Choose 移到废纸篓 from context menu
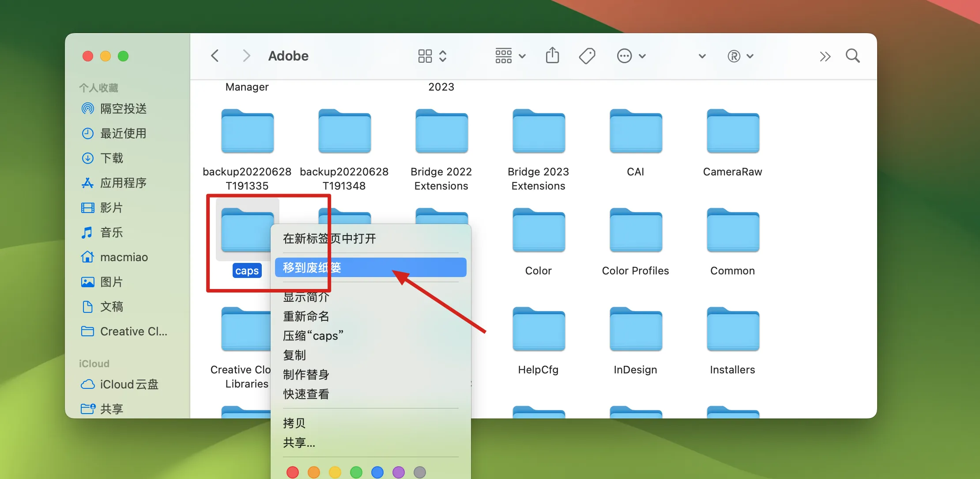Image resolution: width=980 pixels, height=479 pixels. pyautogui.click(x=371, y=267)
